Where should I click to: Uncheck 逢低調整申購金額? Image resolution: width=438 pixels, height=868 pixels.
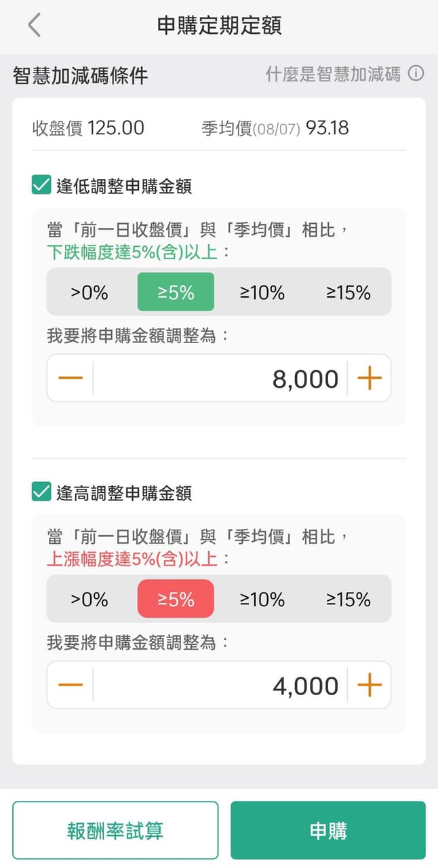click(x=39, y=184)
